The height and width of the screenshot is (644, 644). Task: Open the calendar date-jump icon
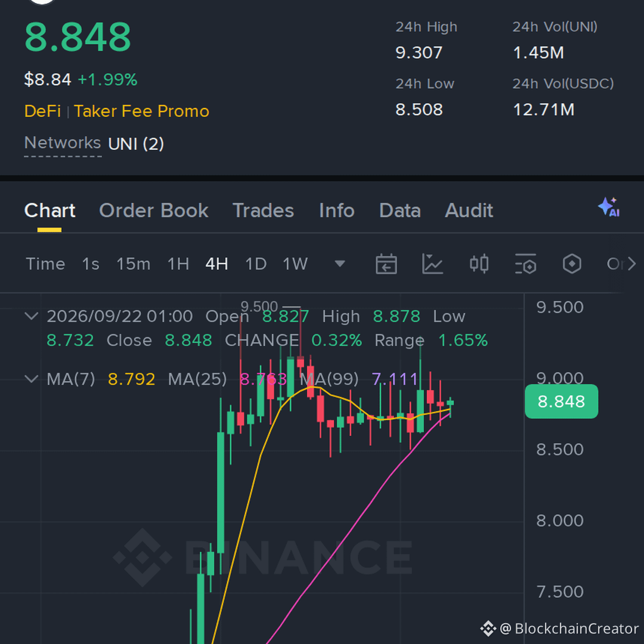pos(386,264)
